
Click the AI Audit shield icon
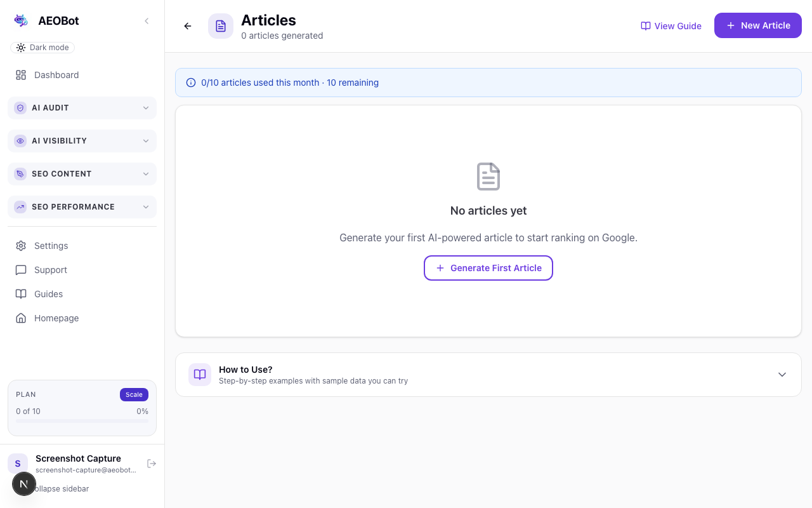(20, 108)
